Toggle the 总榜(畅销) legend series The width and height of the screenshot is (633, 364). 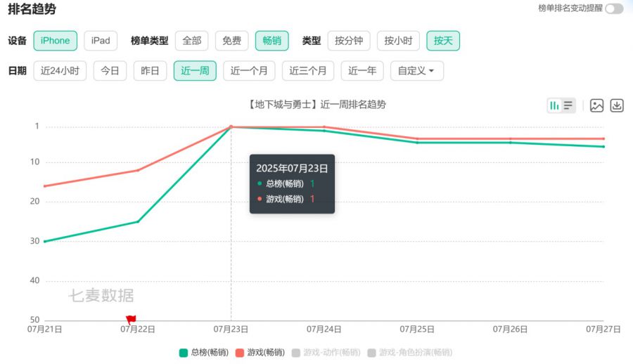(204, 353)
